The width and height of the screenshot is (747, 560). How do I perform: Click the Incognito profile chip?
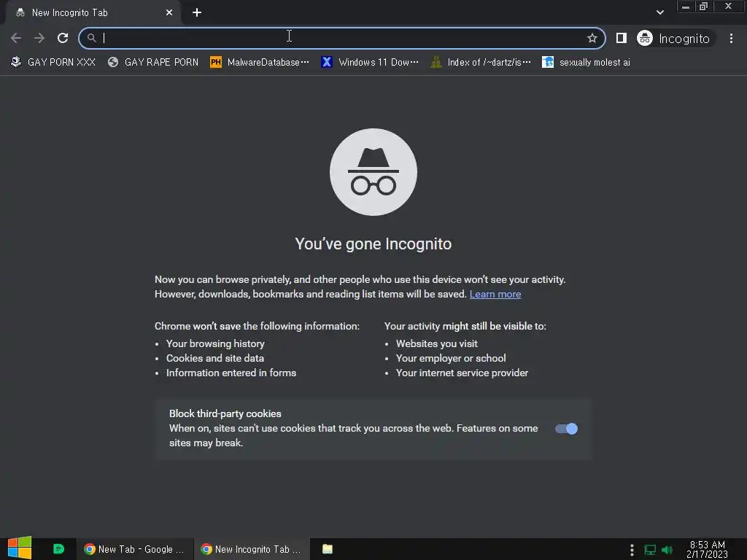coord(675,38)
